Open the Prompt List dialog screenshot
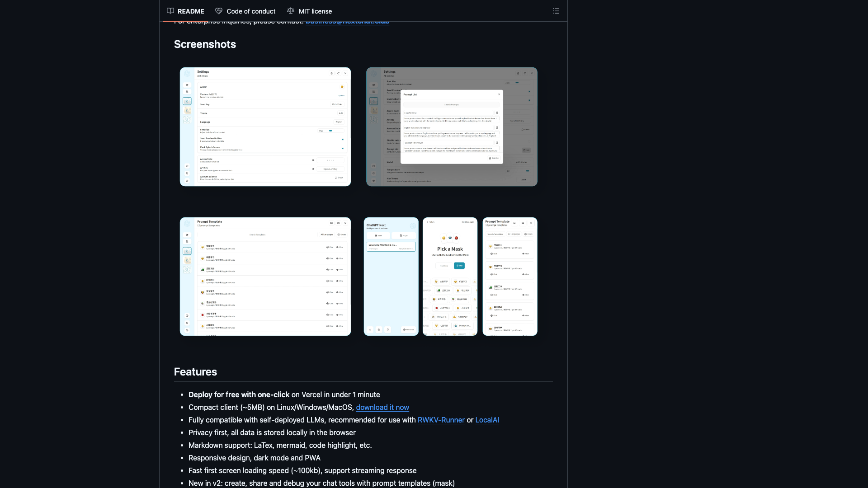 pos(452,127)
